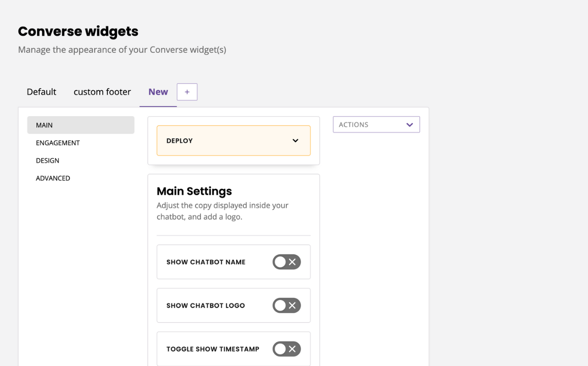The width and height of the screenshot is (588, 366).
Task: Expand the DEPLOY panel
Action: click(x=233, y=141)
